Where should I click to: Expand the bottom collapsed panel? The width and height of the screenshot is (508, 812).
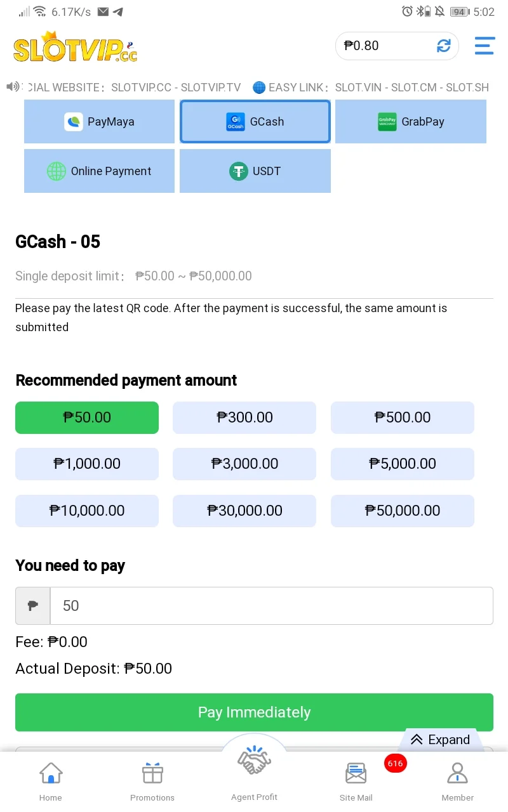coord(440,740)
